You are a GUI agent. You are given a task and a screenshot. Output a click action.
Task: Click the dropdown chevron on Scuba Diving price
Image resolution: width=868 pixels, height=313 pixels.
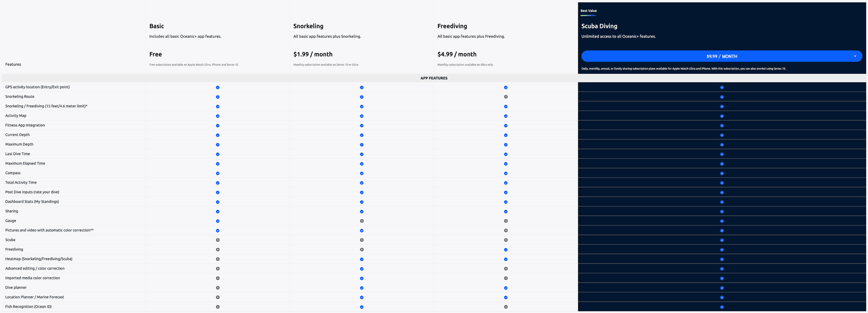[x=855, y=56]
